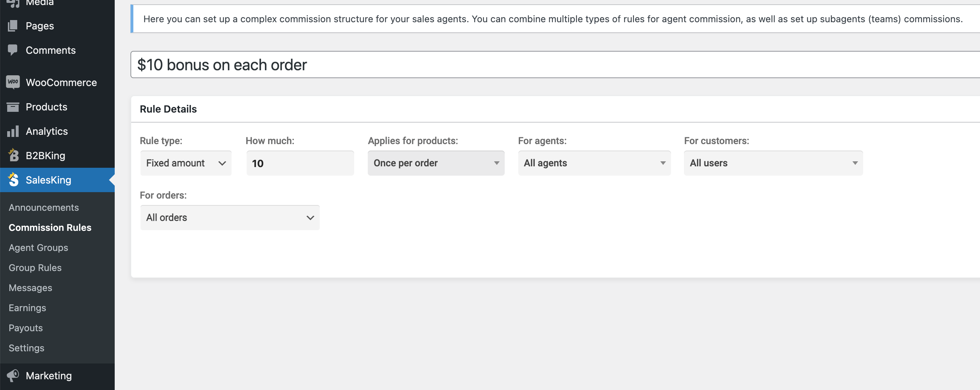
Task: Expand the Applies for products dropdown
Action: coord(436,163)
